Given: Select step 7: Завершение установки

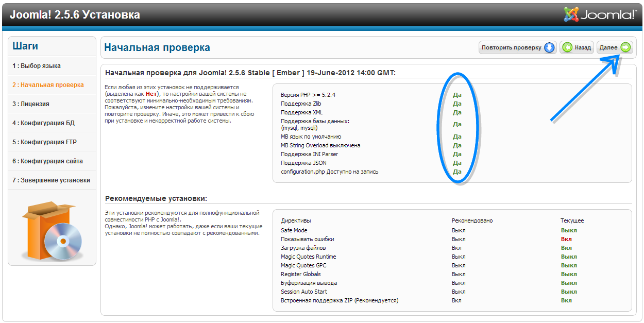Looking at the screenshot, I should (x=51, y=180).
